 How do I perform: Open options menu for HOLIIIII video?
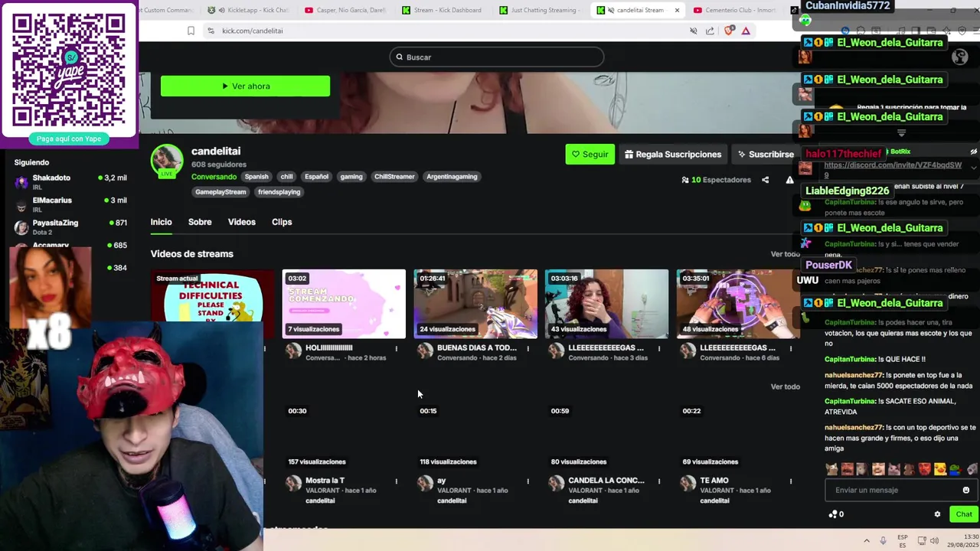pos(396,349)
